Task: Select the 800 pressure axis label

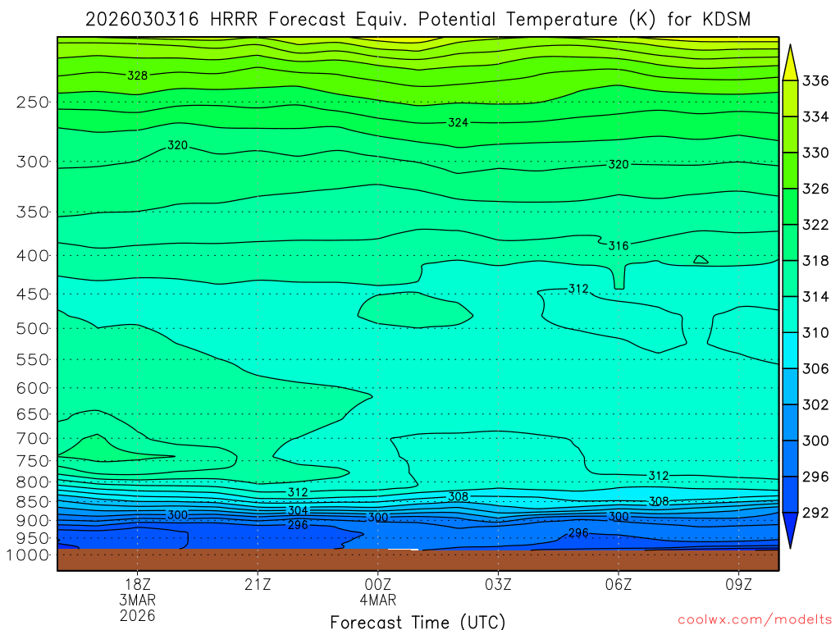Action: coord(33,482)
